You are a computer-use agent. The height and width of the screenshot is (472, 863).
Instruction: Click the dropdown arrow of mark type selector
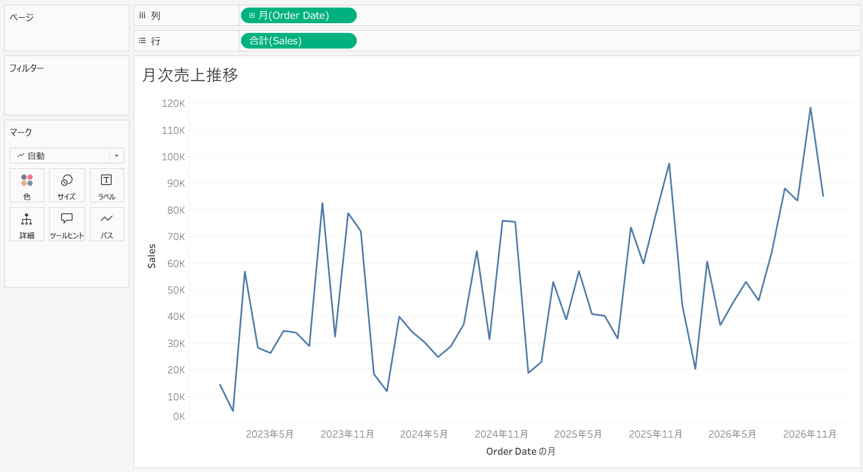[x=117, y=156]
